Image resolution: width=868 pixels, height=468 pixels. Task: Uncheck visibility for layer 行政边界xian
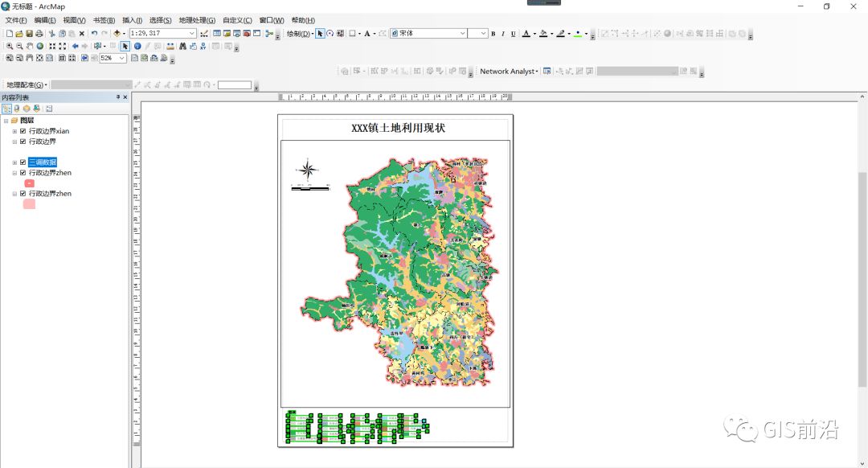point(23,132)
